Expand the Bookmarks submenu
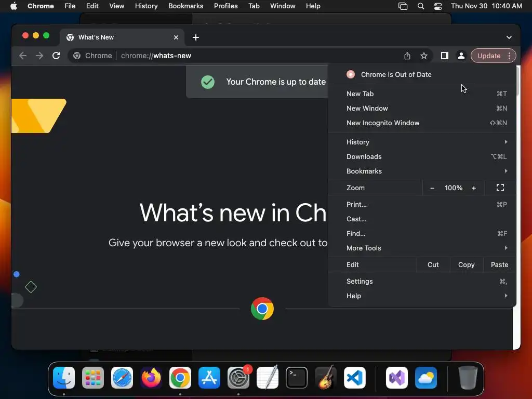Viewport: 532px width, 399px height. [422, 171]
